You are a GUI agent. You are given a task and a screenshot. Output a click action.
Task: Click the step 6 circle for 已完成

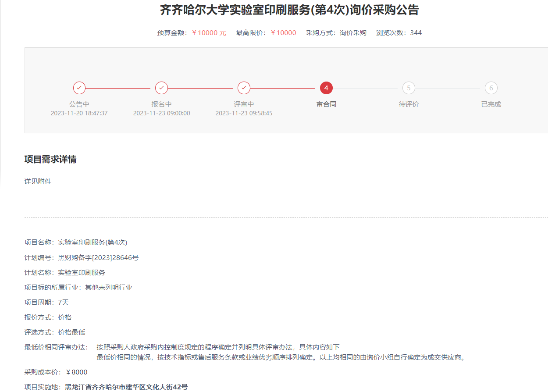click(491, 88)
